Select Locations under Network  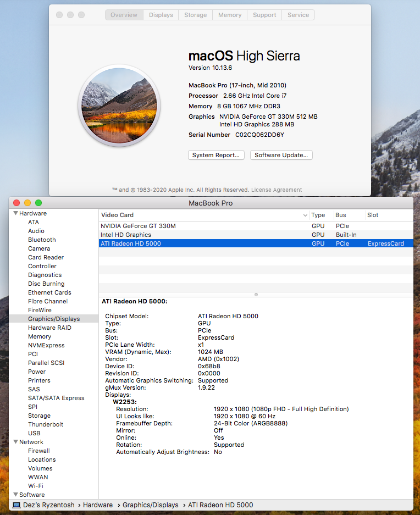point(42,460)
